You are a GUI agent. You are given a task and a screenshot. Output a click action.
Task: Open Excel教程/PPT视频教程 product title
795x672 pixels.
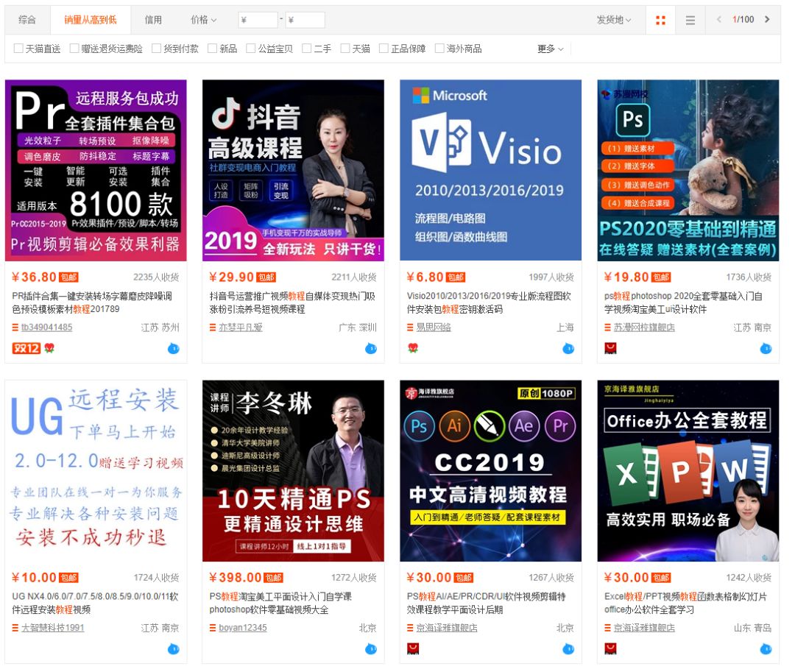click(x=685, y=603)
